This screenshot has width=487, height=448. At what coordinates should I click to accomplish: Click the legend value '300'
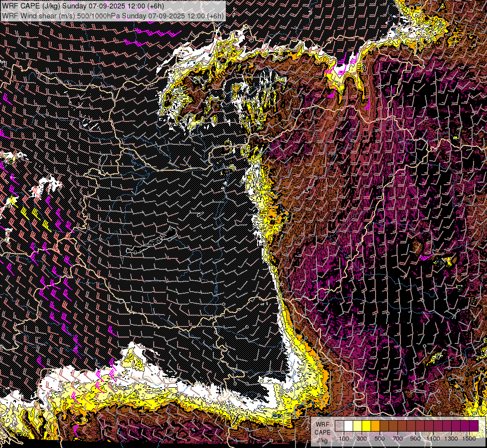362,439
